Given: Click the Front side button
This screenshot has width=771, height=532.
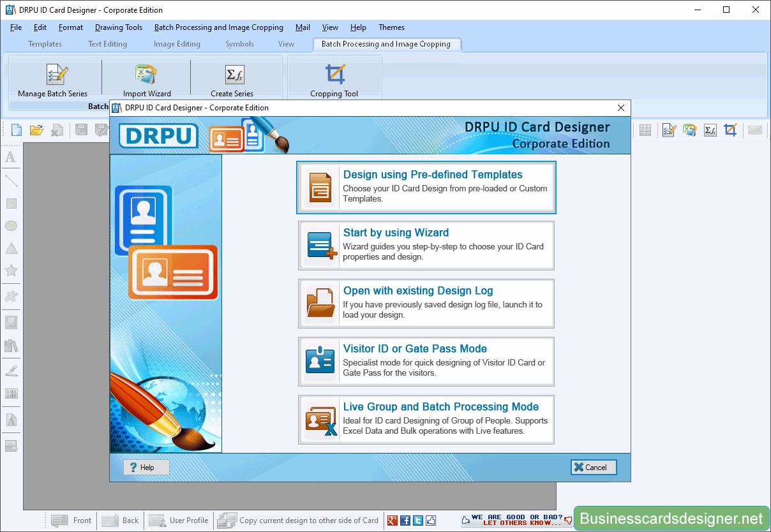Looking at the screenshot, I should [x=72, y=521].
